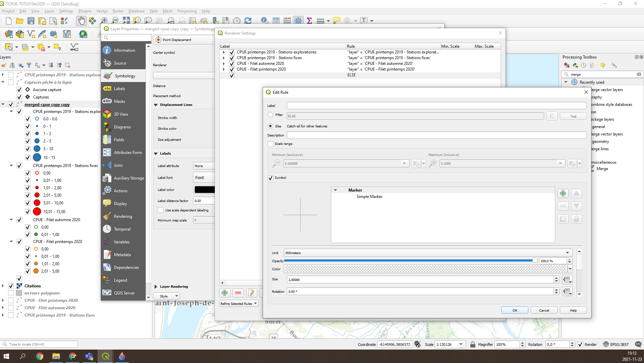Screen dimensions: 644x363
Task: Open the attribute table toolbar icon
Action: [276, 21]
